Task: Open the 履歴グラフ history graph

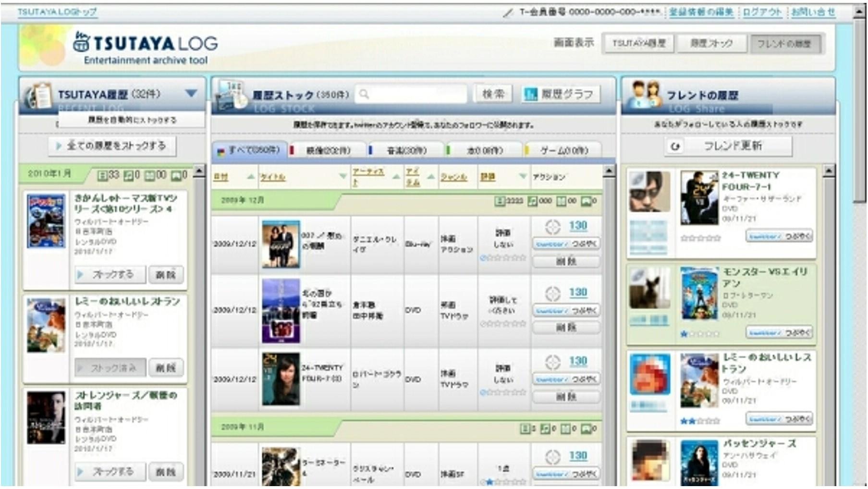Action: (x=561, y=94)
